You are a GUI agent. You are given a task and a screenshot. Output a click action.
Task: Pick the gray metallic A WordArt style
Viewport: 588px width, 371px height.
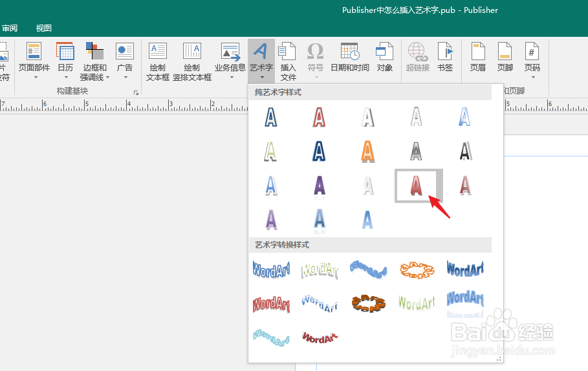[x=416, y=151]
